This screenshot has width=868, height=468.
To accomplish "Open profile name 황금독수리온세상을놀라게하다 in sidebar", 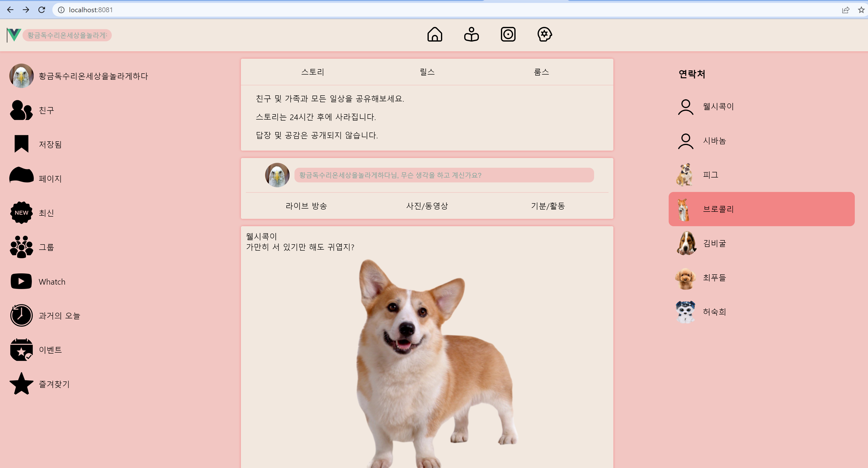I will click(93, 76).
